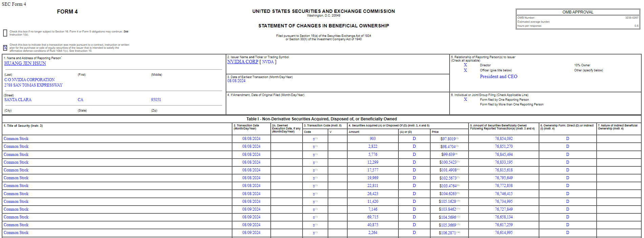
Task: Click the amount cell showing 903
Action: (373, 139)
